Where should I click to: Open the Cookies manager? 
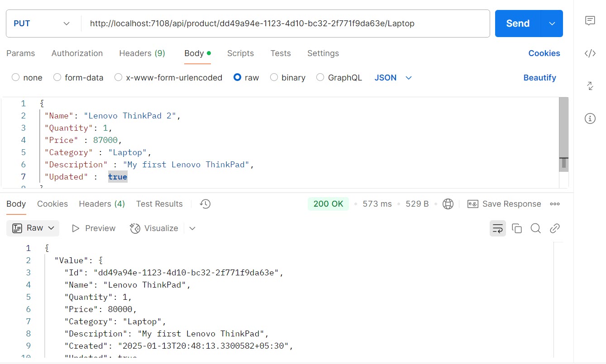click(544, 53)
